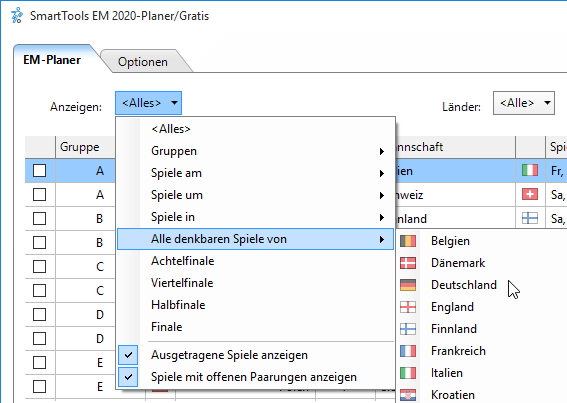The width and height of the screenshot is (567, 403).
Task: Expand Alle denkbaren Spiele von submenu
Action: [255, 239]
